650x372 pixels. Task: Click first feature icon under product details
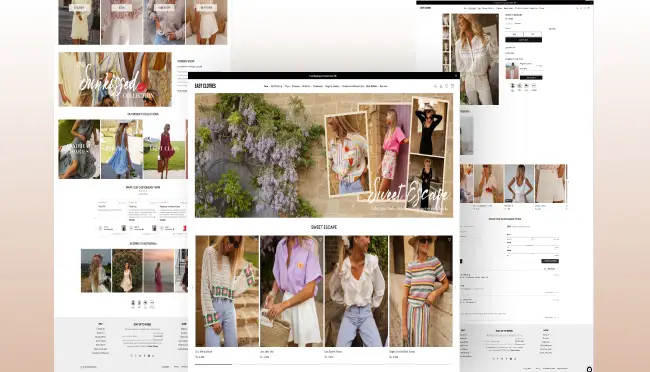coord(513,87)
